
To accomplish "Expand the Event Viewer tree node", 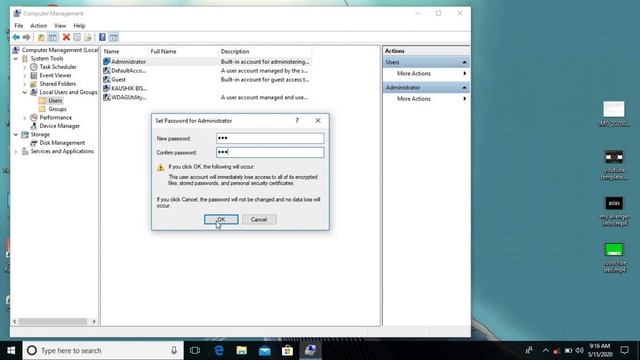I will [24, 76].
